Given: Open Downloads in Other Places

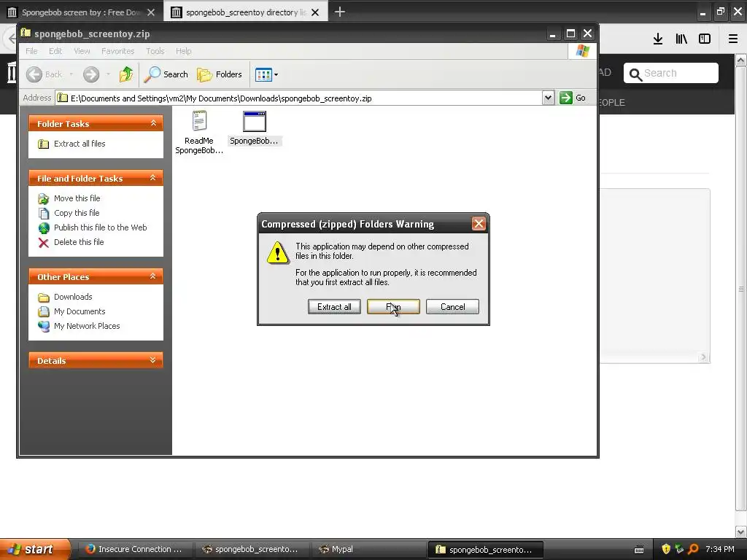Looking at the screenshot, I should (73, 297).
